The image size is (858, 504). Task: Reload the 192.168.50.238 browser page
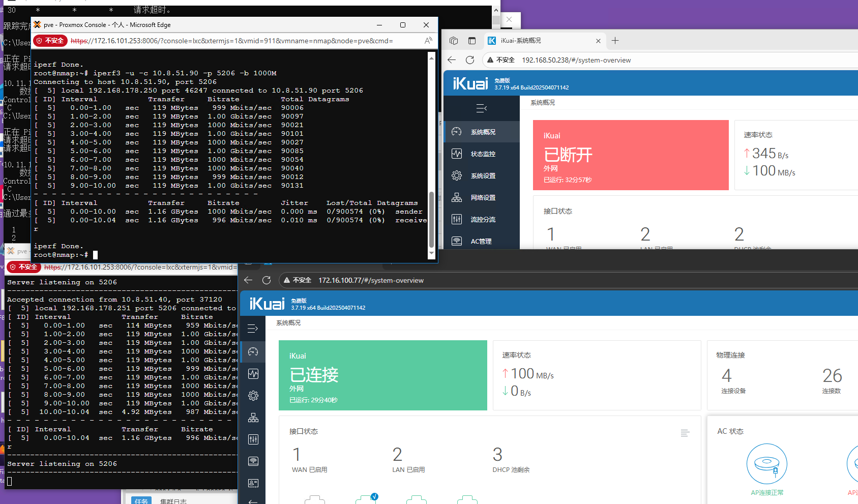[x=470, y=60]
